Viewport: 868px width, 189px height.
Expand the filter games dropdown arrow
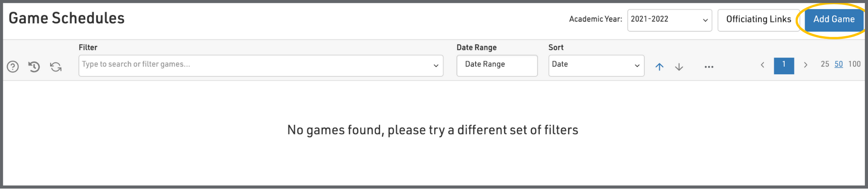(436, 66)
